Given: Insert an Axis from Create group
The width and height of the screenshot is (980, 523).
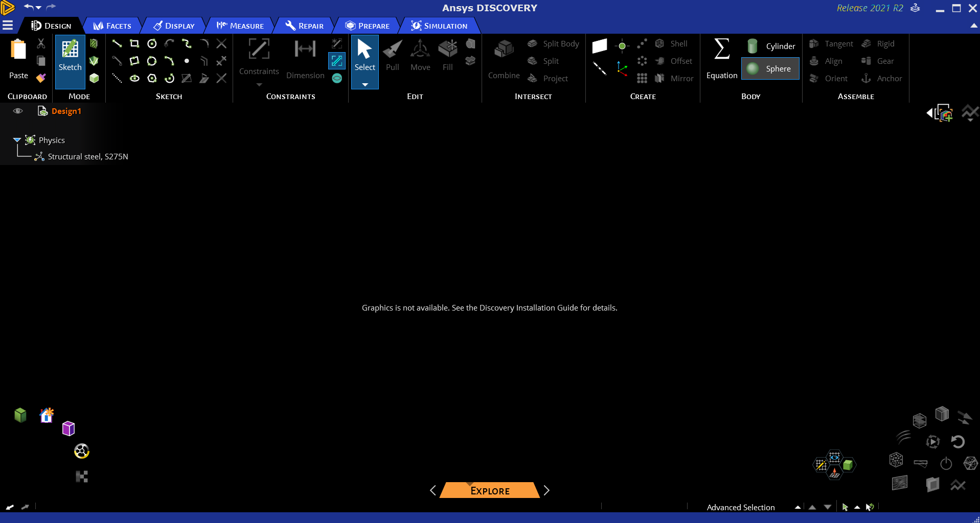Looking at the screenshot, I should pyautogui.click(x=600, y=68).
